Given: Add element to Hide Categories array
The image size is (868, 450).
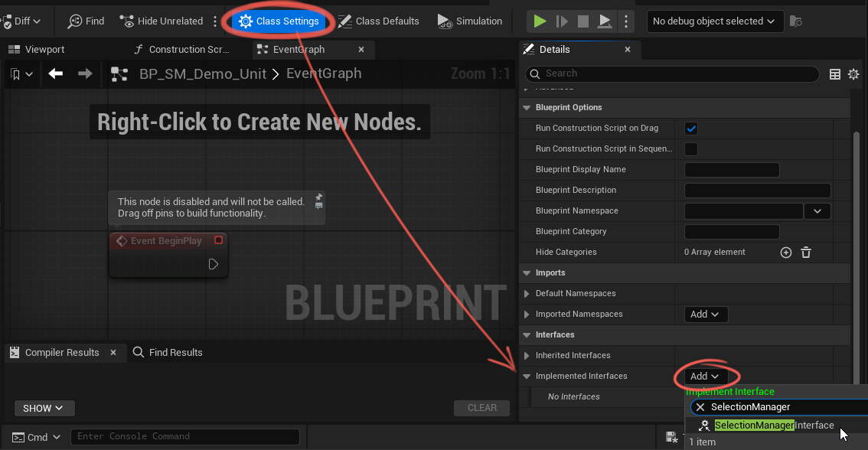Looking at the screenshot, I should pyautogui.click(x=785, y=253).
